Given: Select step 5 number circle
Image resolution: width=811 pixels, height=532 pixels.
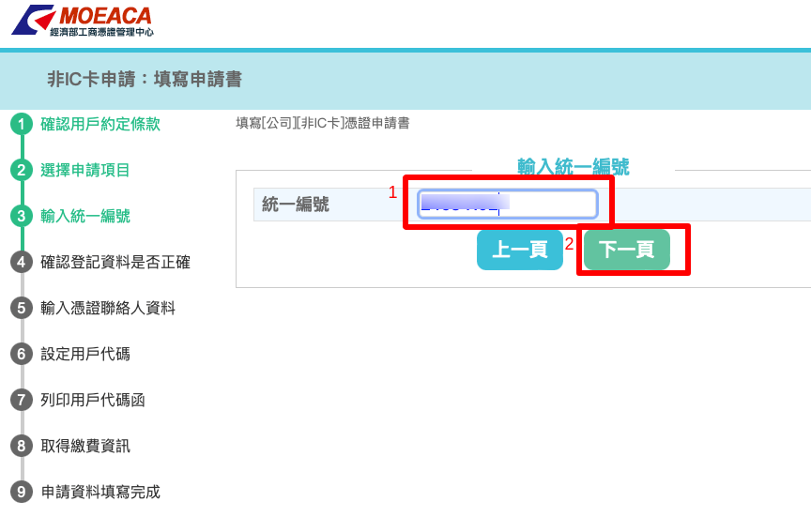Looking at the screenshot, I should click(22, 308).
